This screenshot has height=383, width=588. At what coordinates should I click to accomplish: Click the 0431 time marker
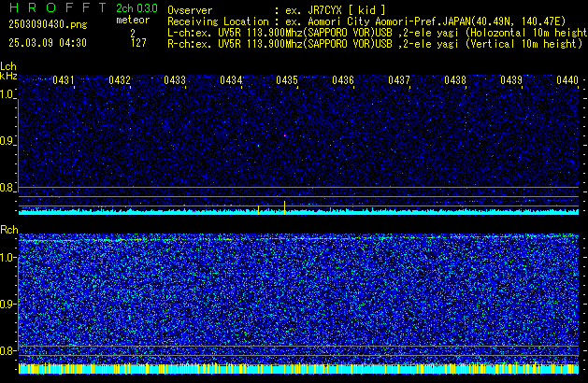[64, 80]
